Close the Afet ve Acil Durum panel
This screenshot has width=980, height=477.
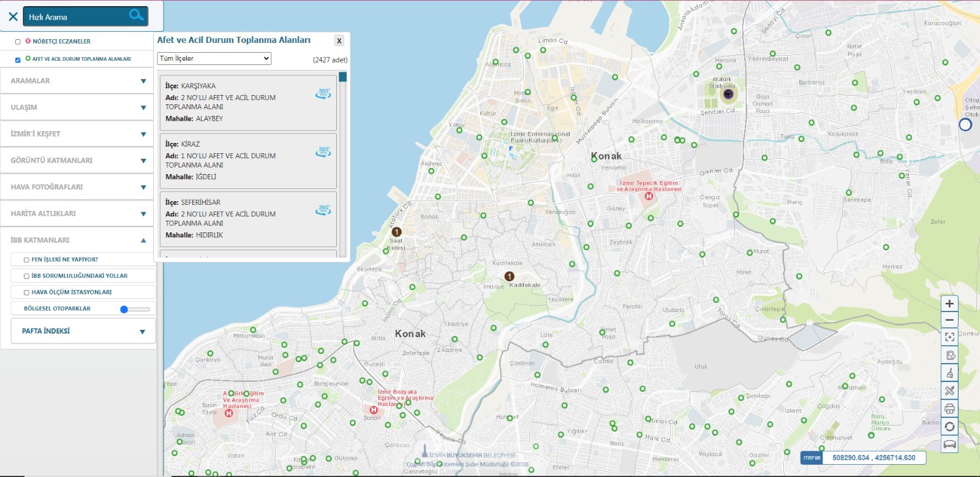[x=339, y=40]
